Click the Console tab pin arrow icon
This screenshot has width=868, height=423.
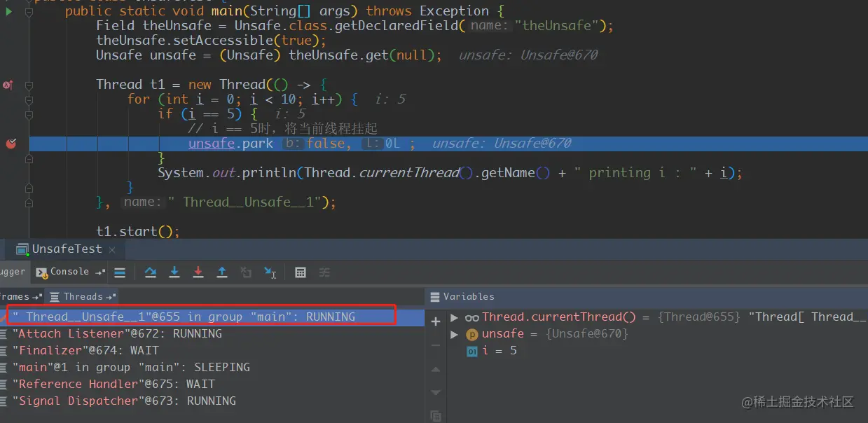(x=101, y=272)
